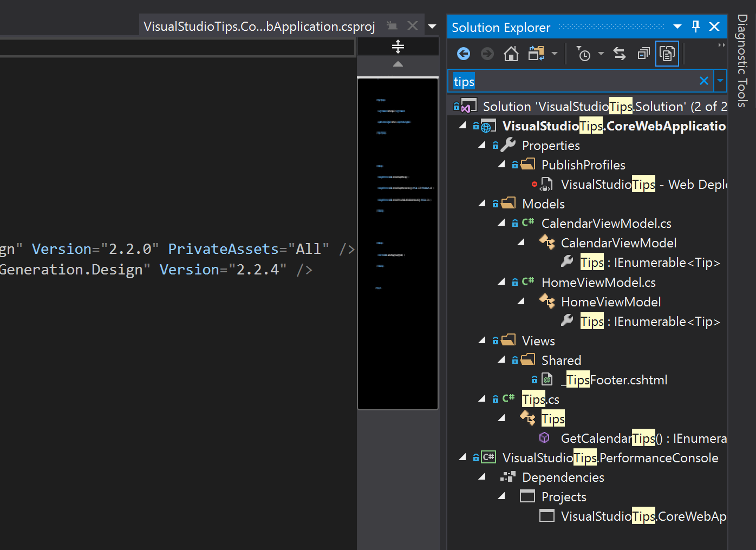Collapse the Properties node
Viewport: 756px width, 550px height.
pos(481,145)
